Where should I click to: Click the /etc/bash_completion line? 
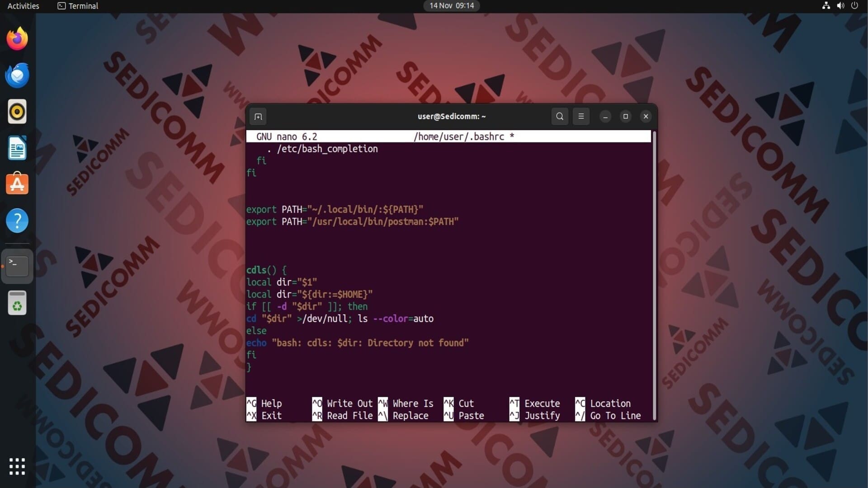pyautogui.click(x=322, y=149)
